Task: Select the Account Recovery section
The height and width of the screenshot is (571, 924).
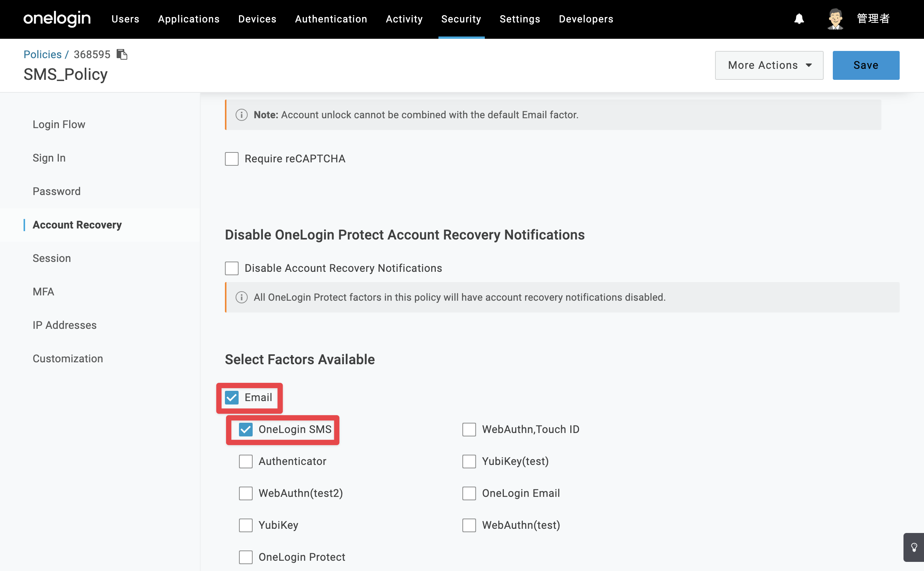Action: 77,225
